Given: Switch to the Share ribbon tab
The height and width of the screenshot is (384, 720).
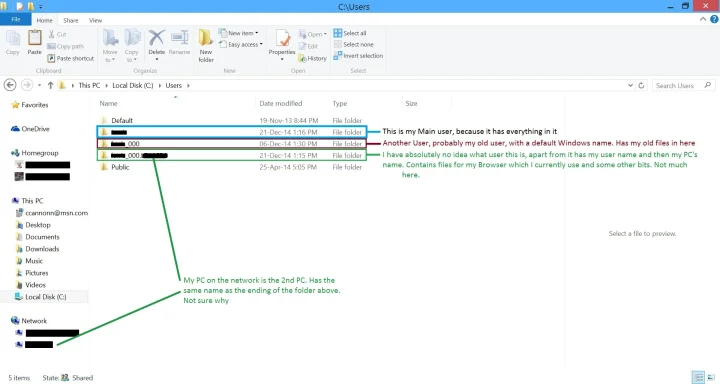Looking at the screenshot, I should pyautogui.click(x=71, y=20).
